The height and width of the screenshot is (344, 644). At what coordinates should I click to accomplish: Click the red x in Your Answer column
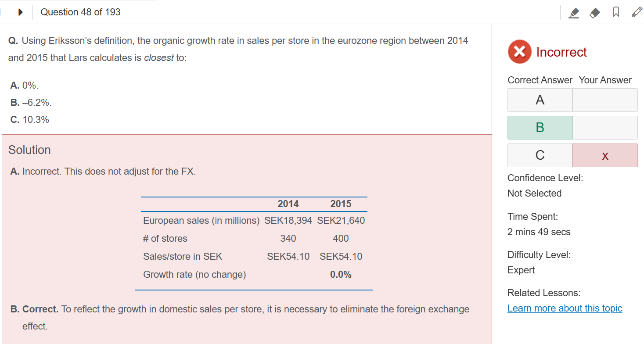click(605, 155)
